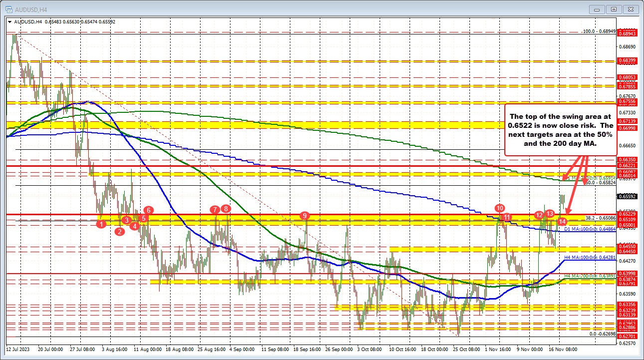The height and width of the screenshot is (360, 644).
Task: Open the AUDUSD,H4 quote dropdown triangle
Action: pyautogui.click(x=8, y=21)
